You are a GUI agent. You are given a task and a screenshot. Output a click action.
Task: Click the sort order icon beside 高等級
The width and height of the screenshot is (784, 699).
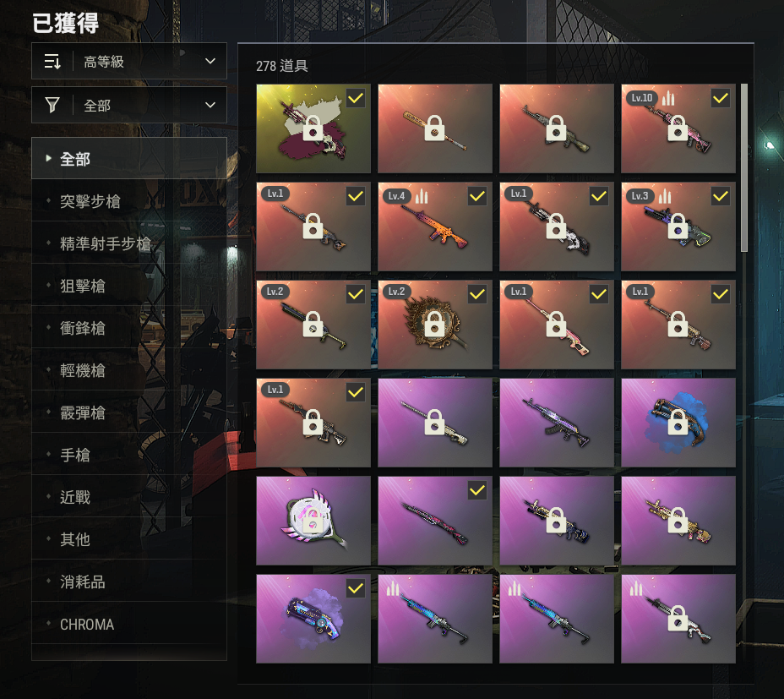[x=52, y=62]
